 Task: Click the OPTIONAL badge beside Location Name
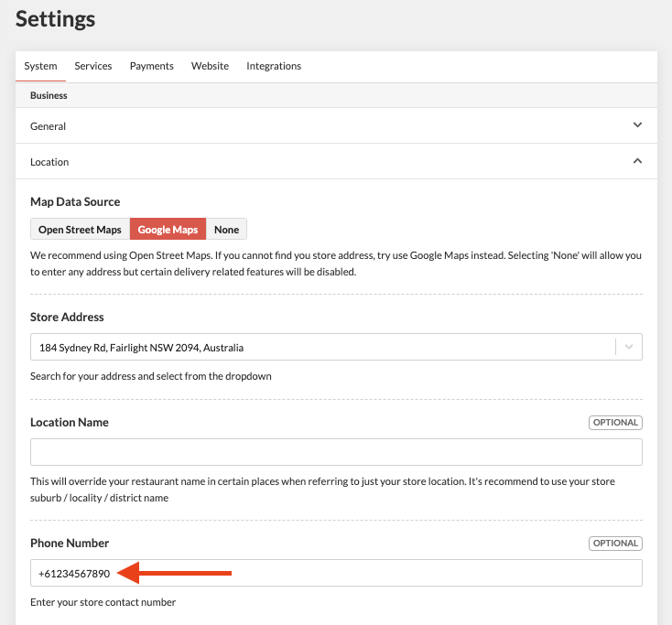tap(615, 423)
